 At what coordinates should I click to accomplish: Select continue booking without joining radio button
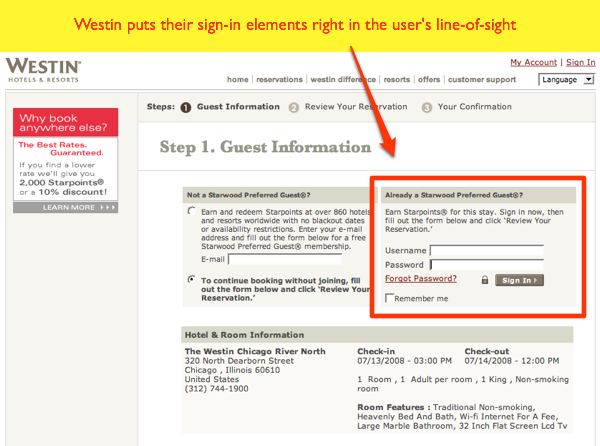pos(191,279)
